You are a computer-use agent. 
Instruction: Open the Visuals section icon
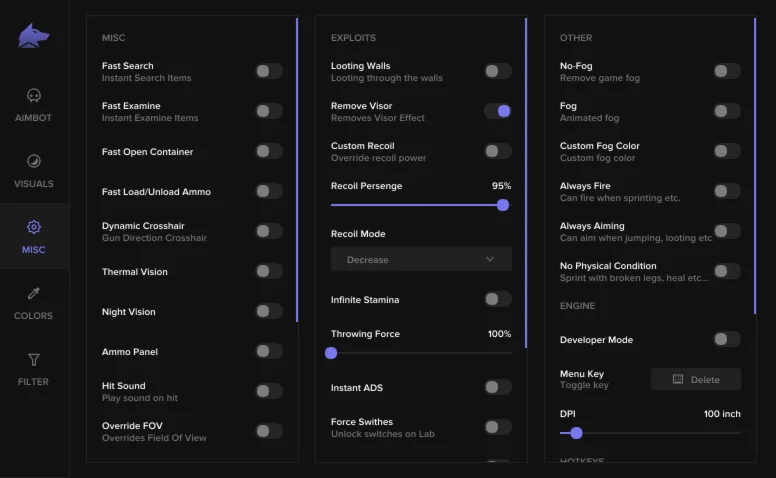[x=34, y=161]
